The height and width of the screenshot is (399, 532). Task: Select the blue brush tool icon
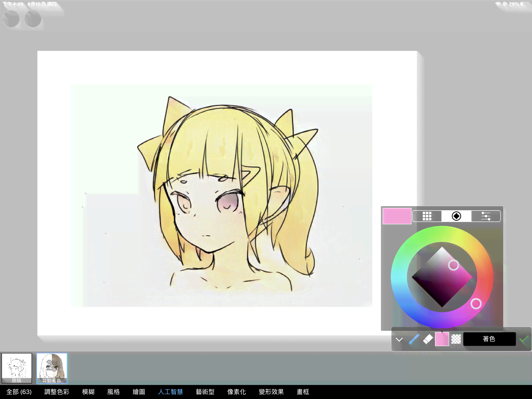pos(414,339)
